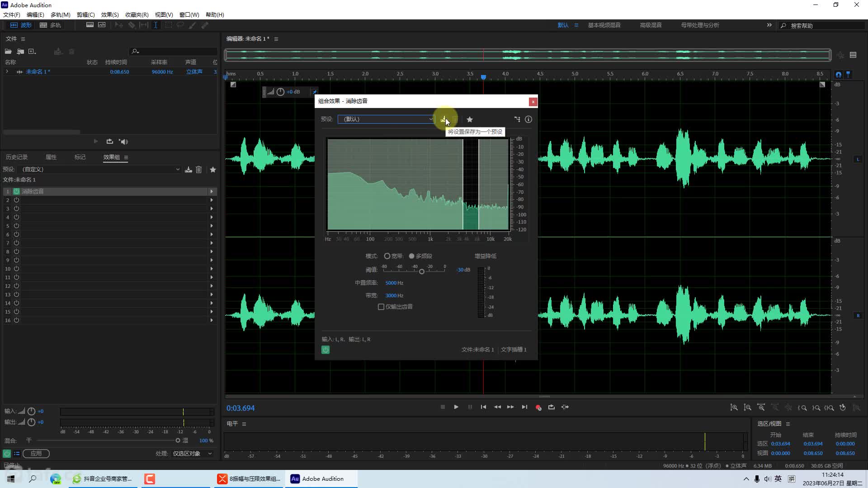The image size is (868, 488).
Task: Switch to the 历史记录 tab
Action: 17,157
